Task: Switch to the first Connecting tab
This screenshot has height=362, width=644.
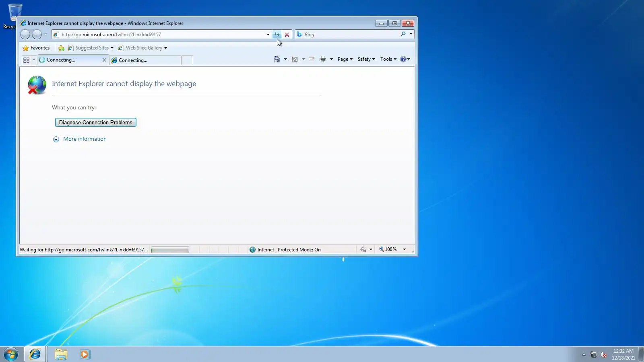Action: (70, 60)
